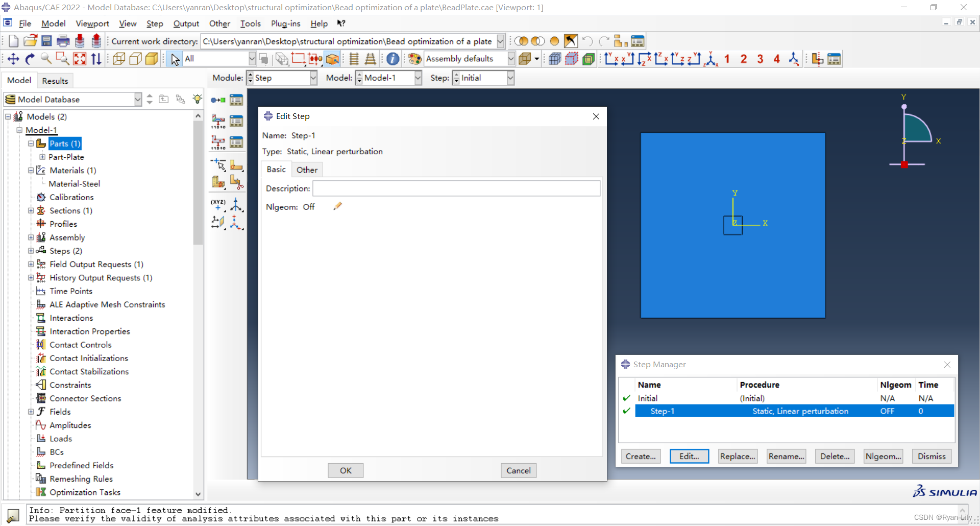The height and width of the screenshot is (526, 980).
Task: Open the current work directory dropdown arrow
Action: click(500, 41)
